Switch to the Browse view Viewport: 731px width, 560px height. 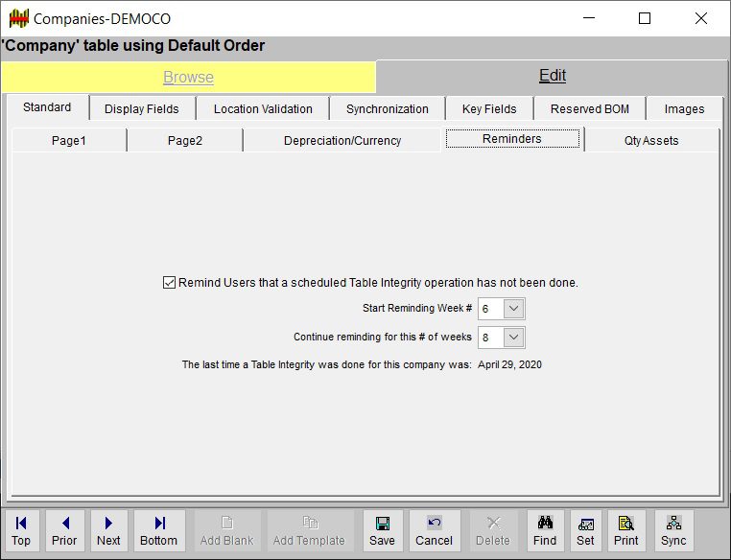tap(188, 78)
